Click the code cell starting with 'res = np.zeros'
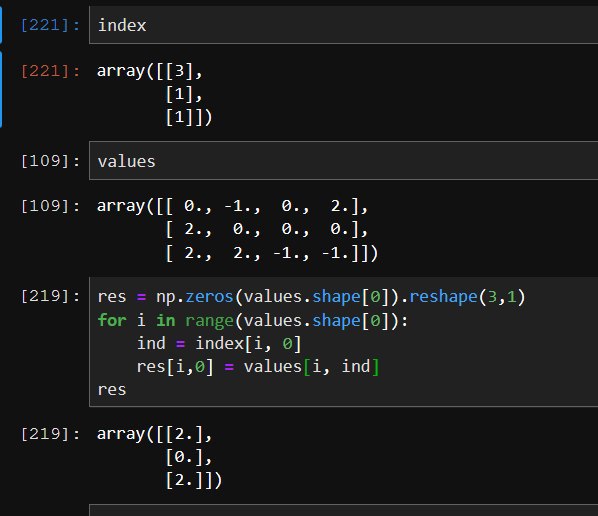Viewport: 598px width, 516px height. click(x=343, y=342)
